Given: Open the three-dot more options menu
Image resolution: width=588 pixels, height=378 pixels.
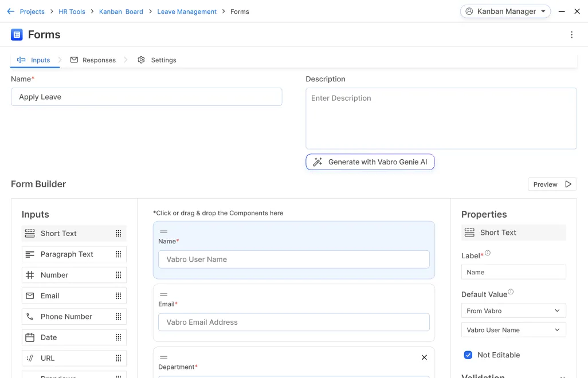Looking at the screenshot, I should (571, 35).
